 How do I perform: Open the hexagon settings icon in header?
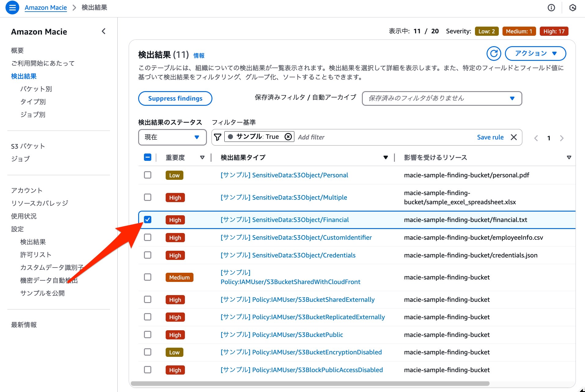(x=573, y=8)
